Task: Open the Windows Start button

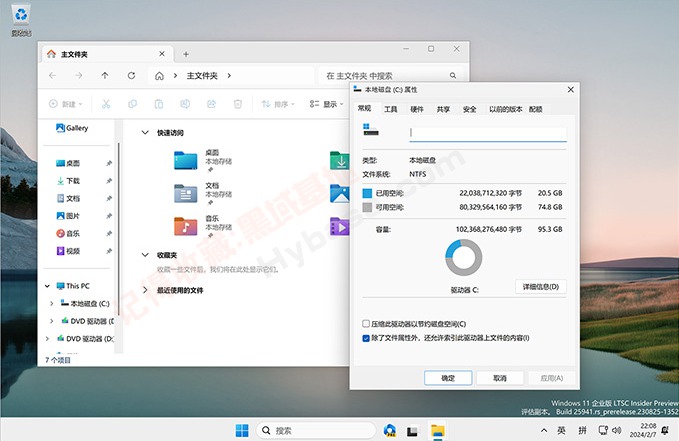Action: [x=242, y=430]
